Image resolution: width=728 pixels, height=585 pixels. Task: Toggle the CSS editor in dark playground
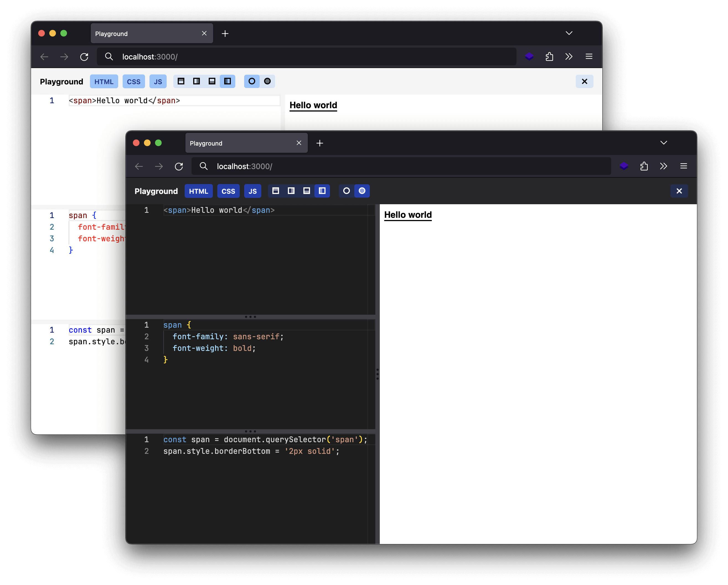click(x=228, y=191)
